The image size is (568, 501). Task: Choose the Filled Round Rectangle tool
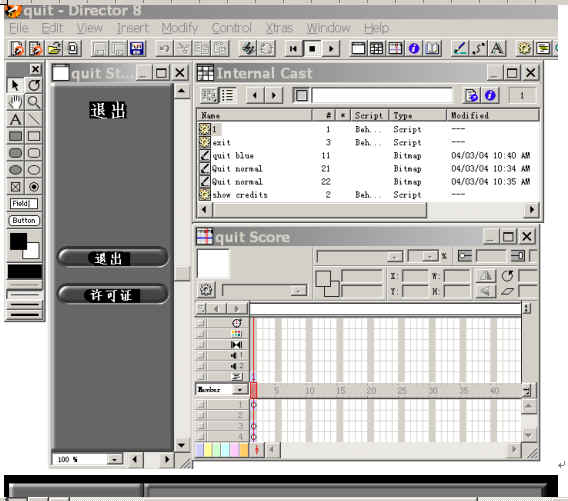pyautogui.click(x=15, y=153)
